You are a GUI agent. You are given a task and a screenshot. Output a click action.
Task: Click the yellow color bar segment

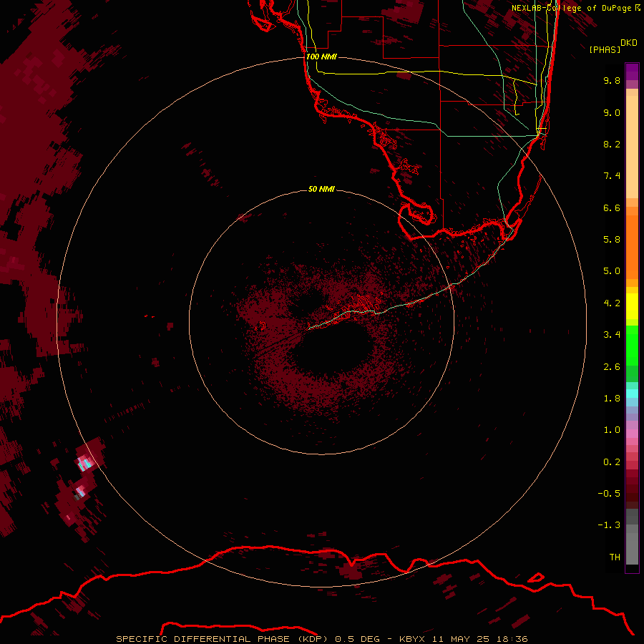point(632,306)
